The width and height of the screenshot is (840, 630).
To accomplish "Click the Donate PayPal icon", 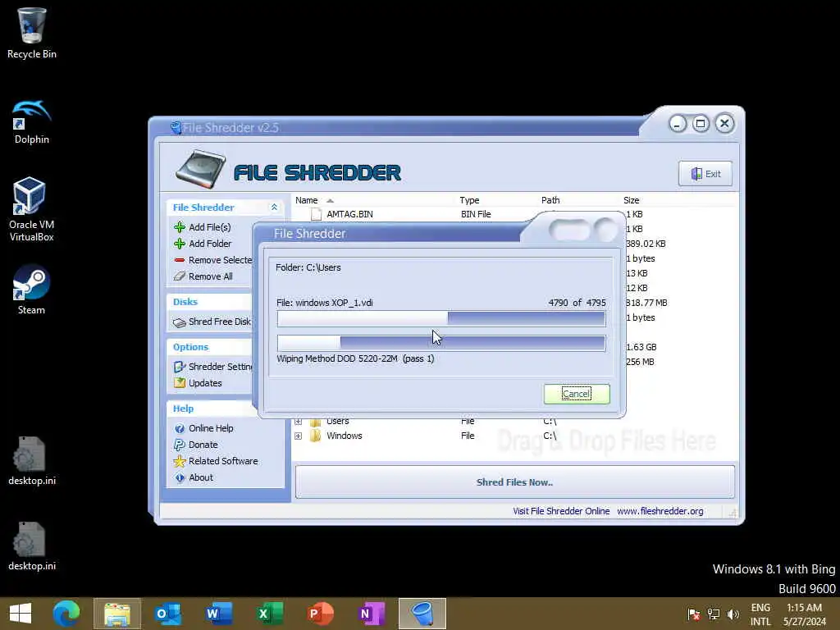I will (x=180, y=445).
